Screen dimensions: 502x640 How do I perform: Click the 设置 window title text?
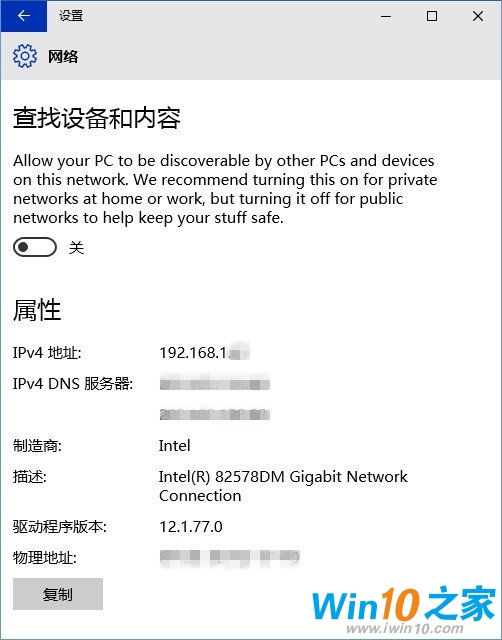tap(71, 16)
